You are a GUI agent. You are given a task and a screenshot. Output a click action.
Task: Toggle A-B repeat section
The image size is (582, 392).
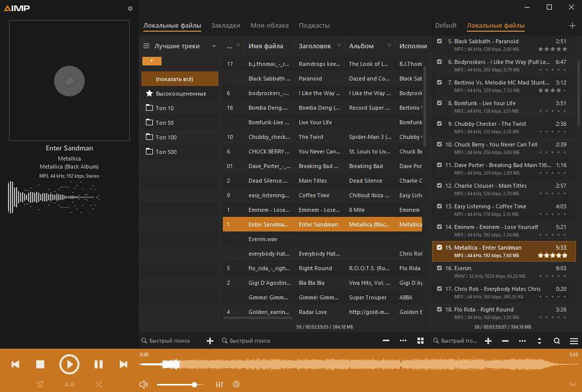(69, 384)
